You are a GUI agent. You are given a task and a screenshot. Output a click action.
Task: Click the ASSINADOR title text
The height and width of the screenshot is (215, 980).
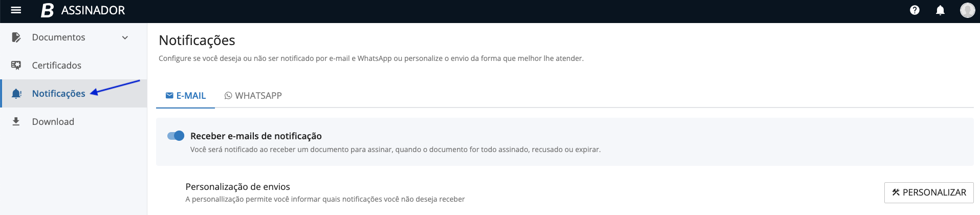click(93, 10)
